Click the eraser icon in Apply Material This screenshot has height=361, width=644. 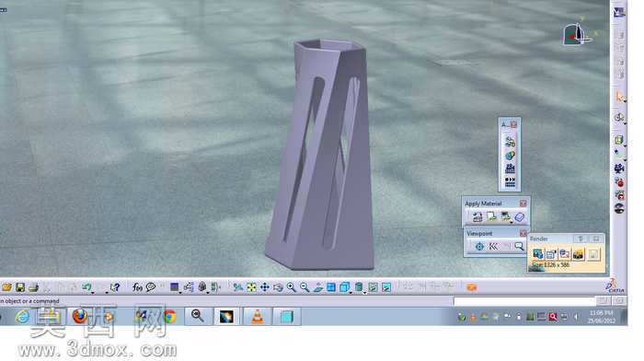click(x=519, y=216)
